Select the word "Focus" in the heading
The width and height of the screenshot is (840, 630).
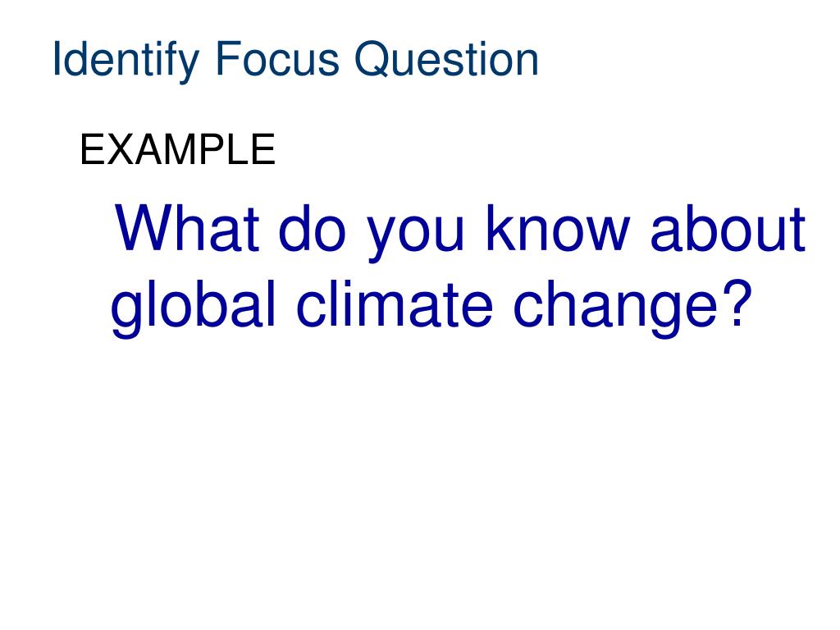277,58
